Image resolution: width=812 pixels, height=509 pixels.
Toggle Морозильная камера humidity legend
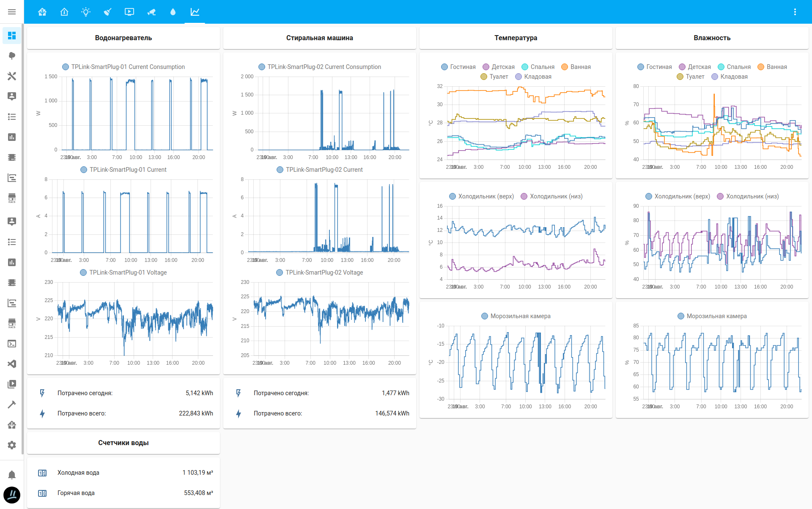tap(712, 316)
